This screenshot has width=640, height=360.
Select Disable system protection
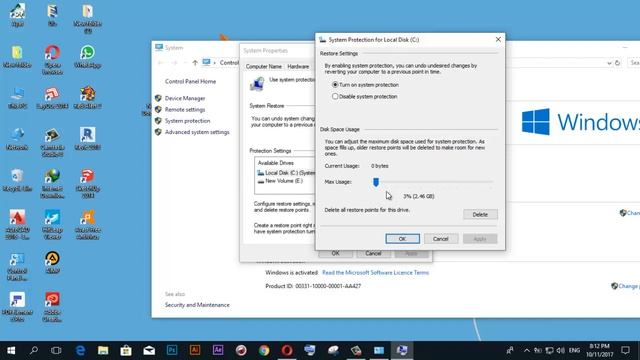(x=364, y=97)
